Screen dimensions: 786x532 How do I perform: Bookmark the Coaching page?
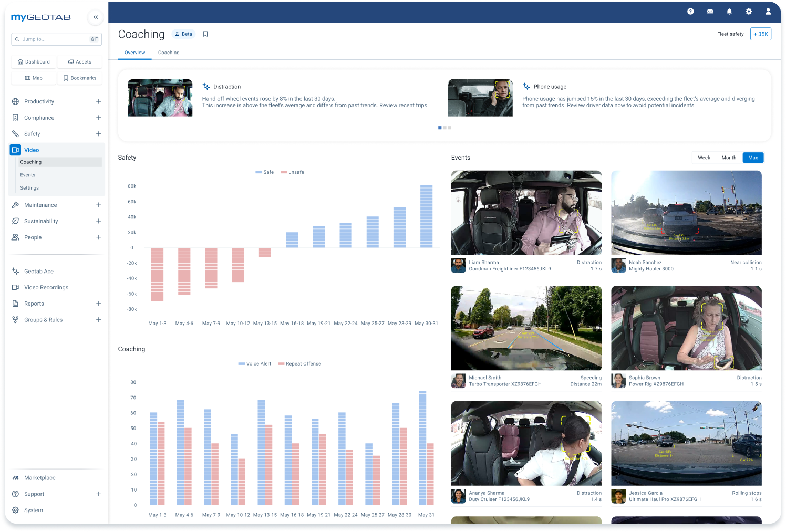pyautogui.click(x=205, y=34)
